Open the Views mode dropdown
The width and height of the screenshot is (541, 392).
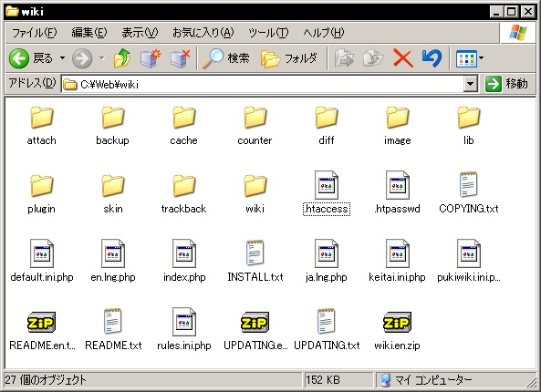coord(470,58)
